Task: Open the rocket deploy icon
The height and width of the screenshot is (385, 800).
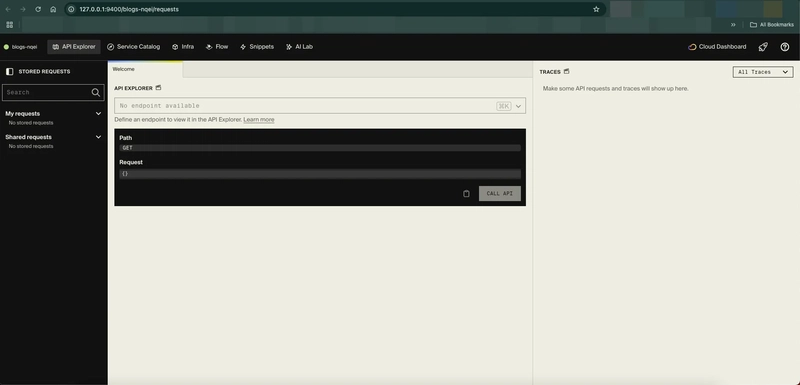Action: [763, 47]
